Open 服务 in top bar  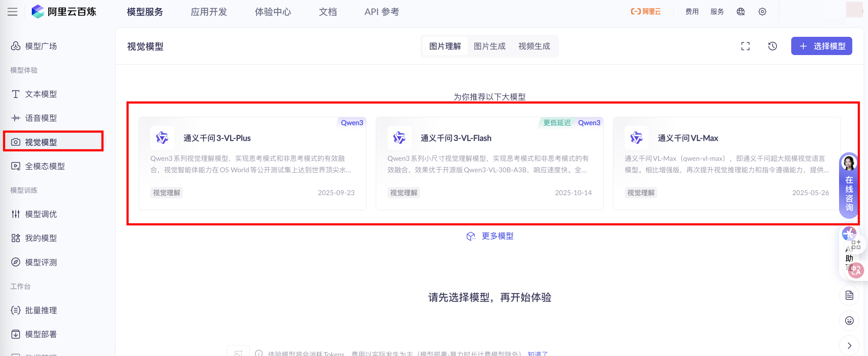point(717,12)
